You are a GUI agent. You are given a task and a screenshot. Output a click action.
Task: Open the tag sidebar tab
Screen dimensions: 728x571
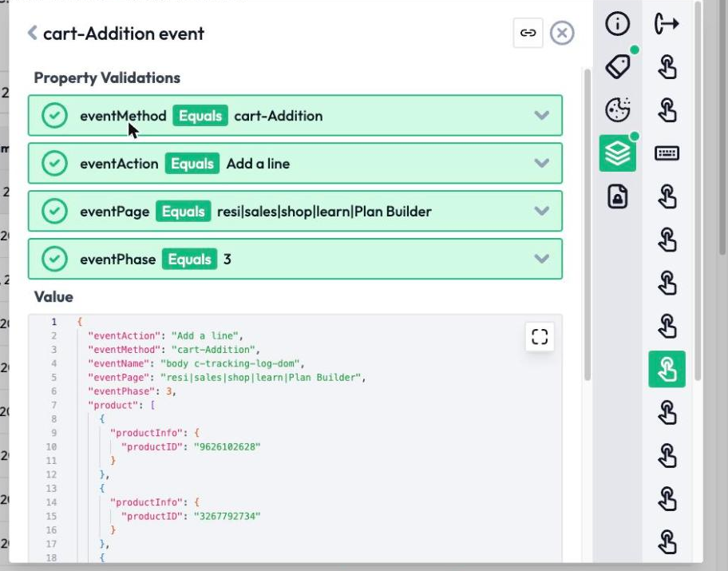pos(618,66)
